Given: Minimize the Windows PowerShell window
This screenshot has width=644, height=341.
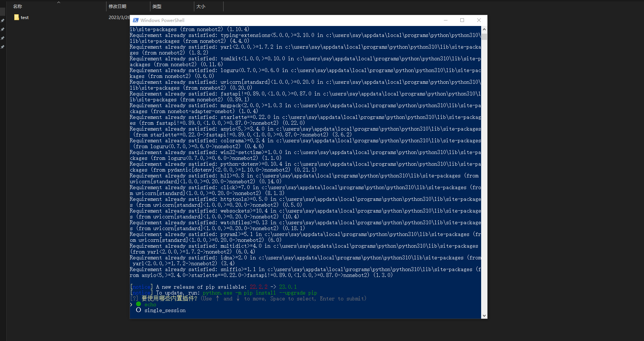Looking at the screenshot, I should pos(446,20).
